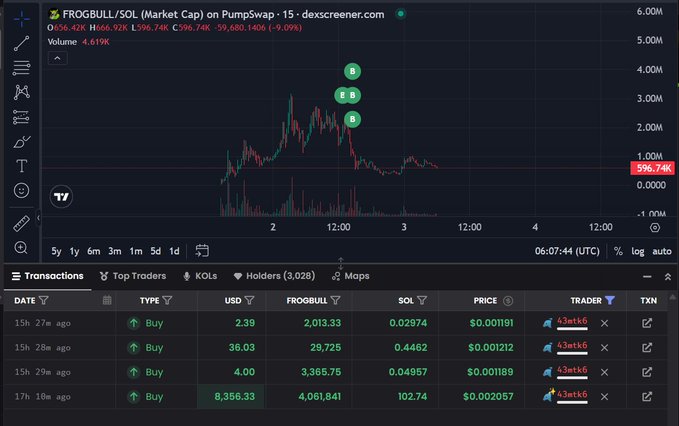
Task: Expand the transactions panel double chevron
Action: point(668,277)
